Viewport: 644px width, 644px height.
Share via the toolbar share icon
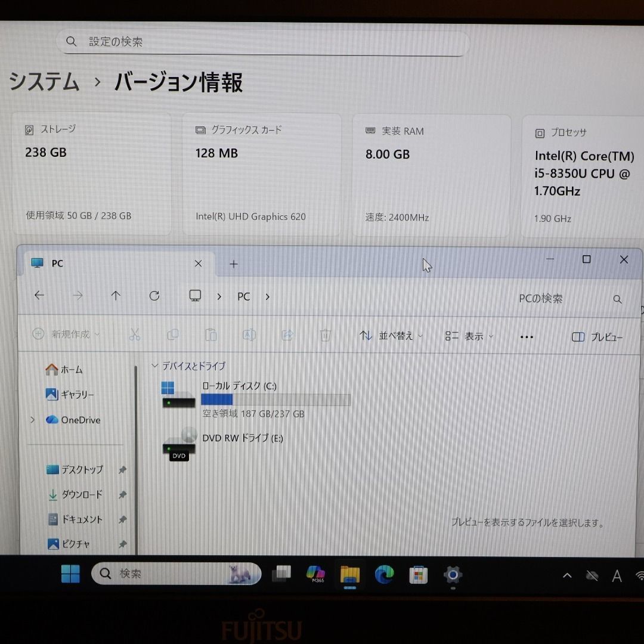click(x=287, y=335)
